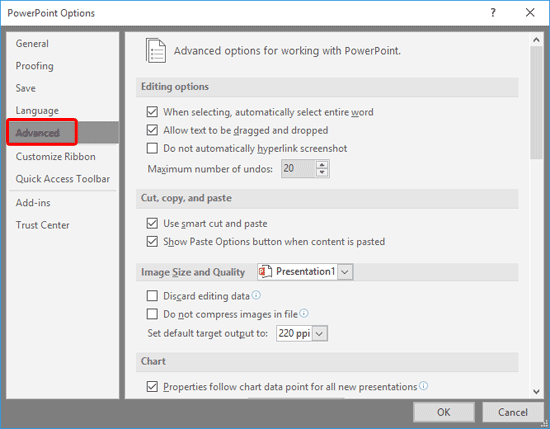
Task: Check the Discard editing data box
Action: [x=152, y=296]
